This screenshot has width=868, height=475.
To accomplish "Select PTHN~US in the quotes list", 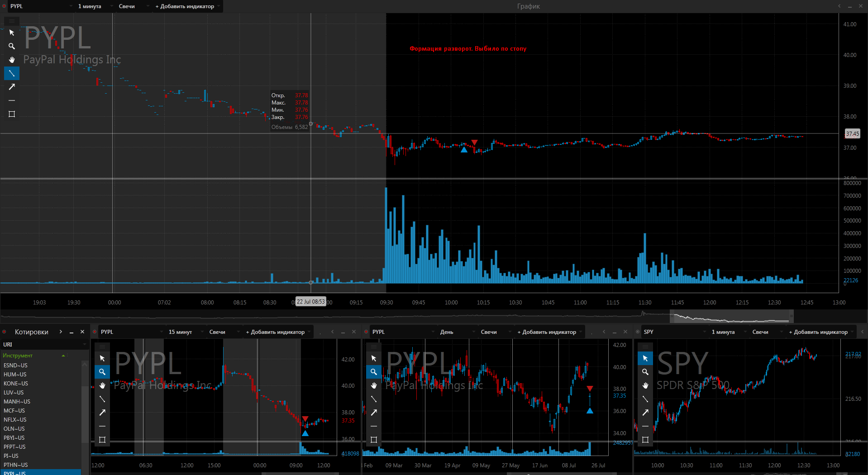I will 41,465.
